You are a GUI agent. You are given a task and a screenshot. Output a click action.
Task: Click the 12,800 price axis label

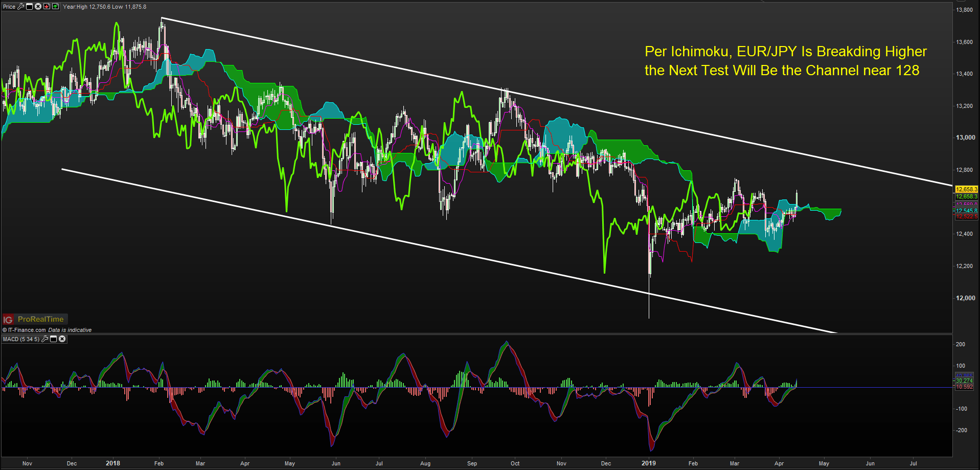click(x=965, y=170)
